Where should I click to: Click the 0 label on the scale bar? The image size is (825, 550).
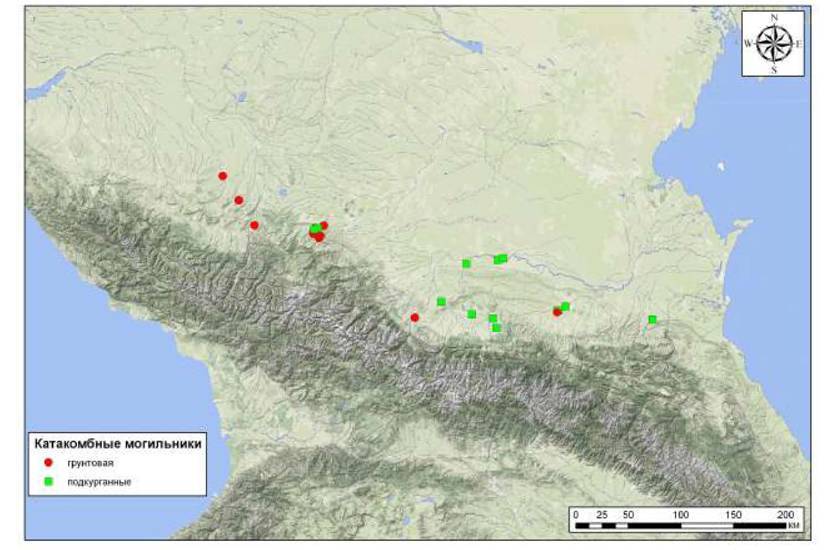pos(576,513)
